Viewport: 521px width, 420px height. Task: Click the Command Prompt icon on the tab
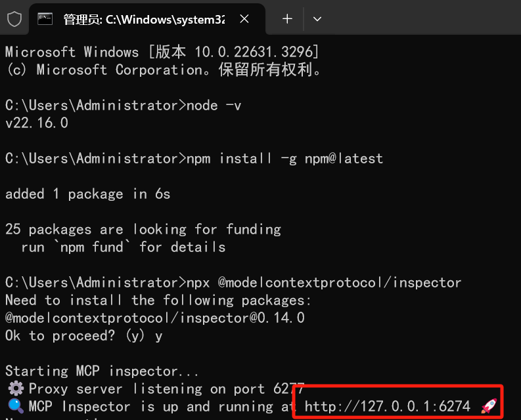[45, 19]
